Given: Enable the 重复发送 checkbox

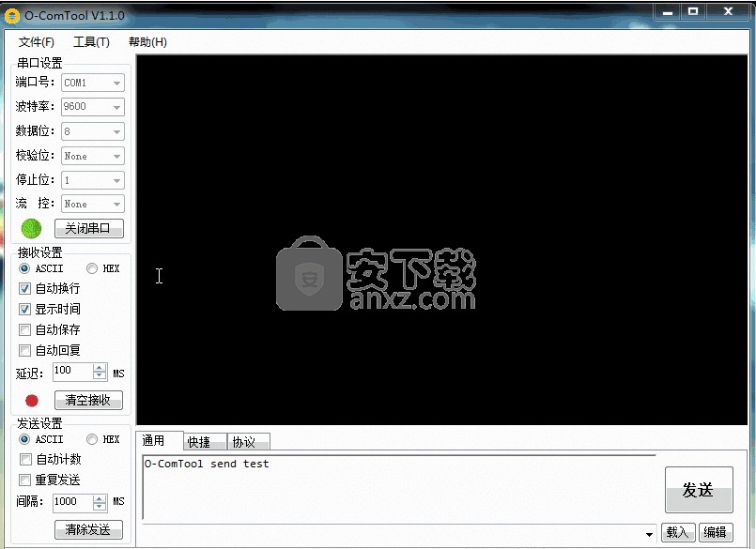Looking at the screenshot, I should tap(24, 480).
